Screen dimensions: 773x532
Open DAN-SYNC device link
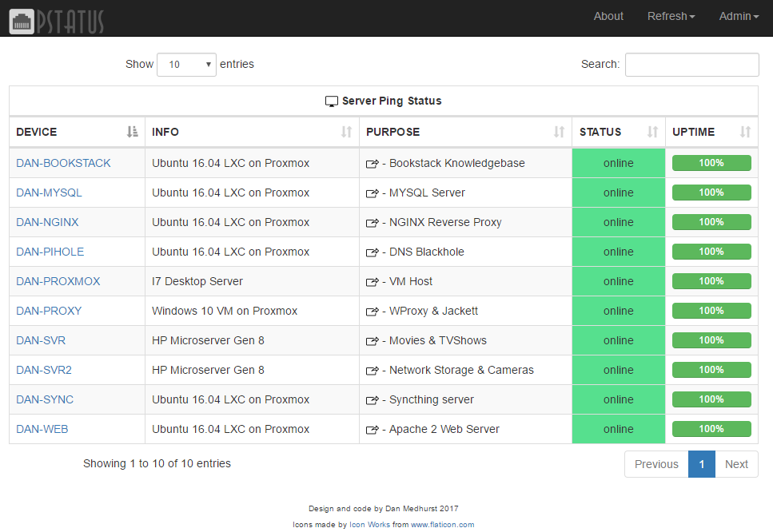45,399
